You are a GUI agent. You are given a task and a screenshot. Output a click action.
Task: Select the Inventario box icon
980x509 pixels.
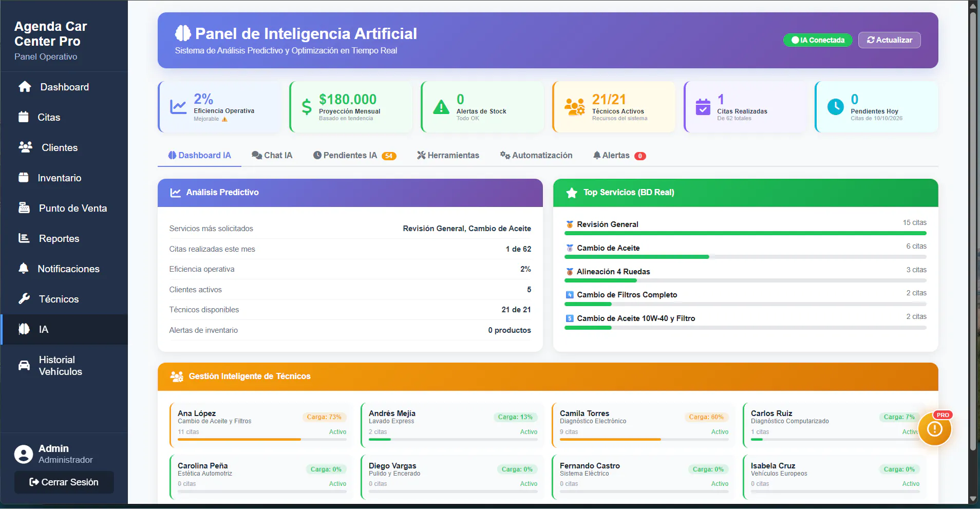[24, 178]
